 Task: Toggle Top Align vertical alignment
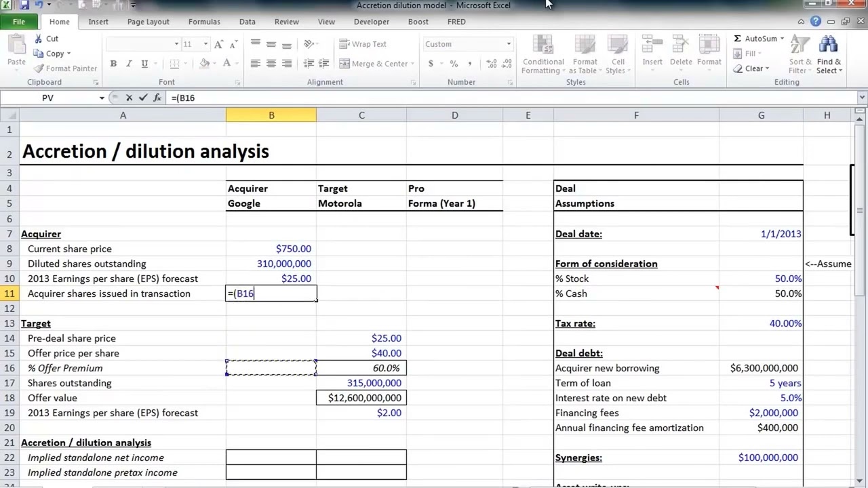point(256,44)
